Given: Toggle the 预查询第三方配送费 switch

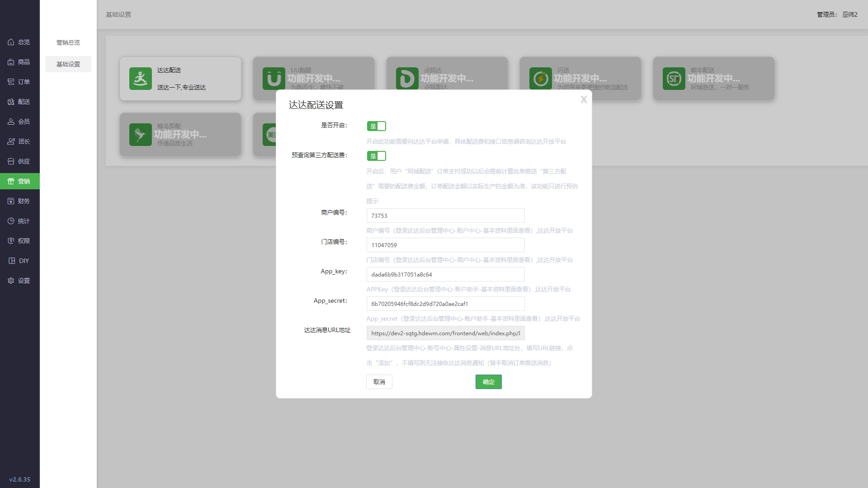Looking at the screenshot, I should [376, 156].
